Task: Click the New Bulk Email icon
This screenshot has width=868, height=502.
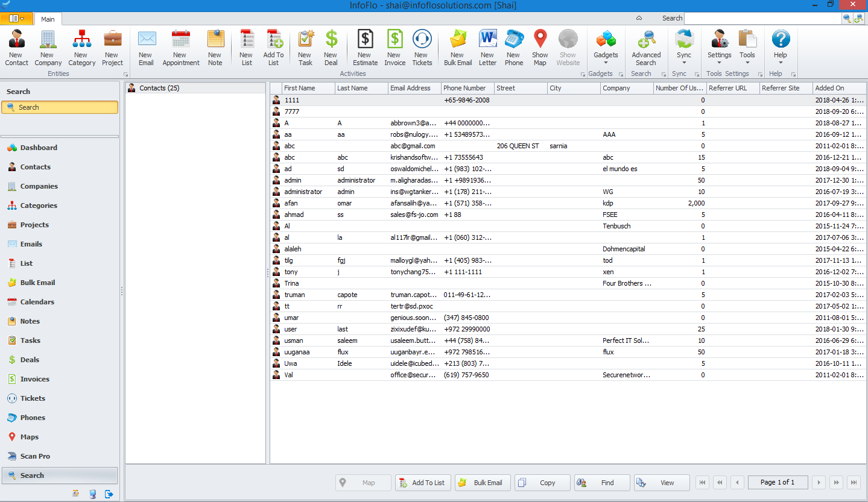Action: [x=458, y=47]
